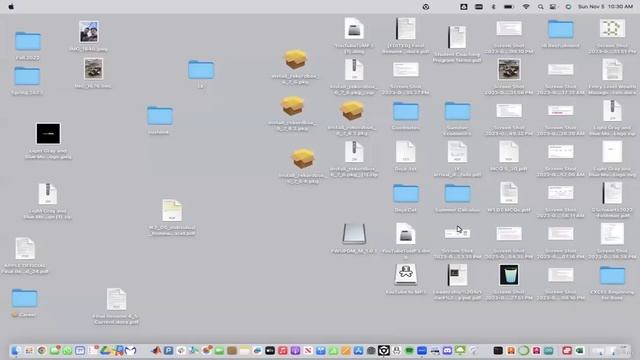640x360 pixels.
Task: Select the YouTube to MP3 installer volume
Action: [405, 275]
